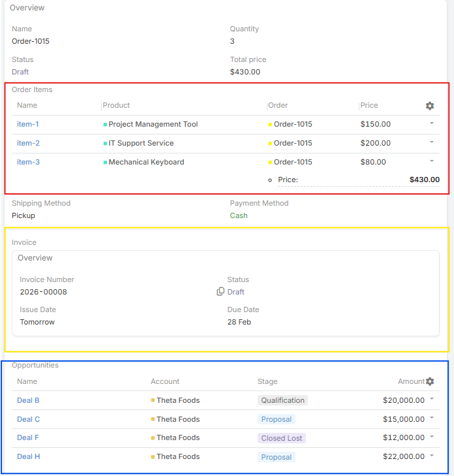Open the Deal B opportunity link
Screen dimensions: 454x476
click(28, 400)
